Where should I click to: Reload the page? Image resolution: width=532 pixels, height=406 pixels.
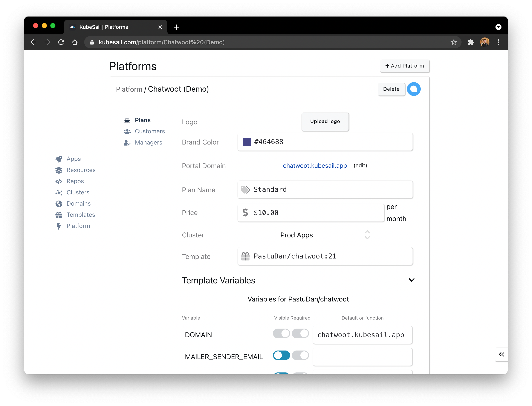coord(61,42)
